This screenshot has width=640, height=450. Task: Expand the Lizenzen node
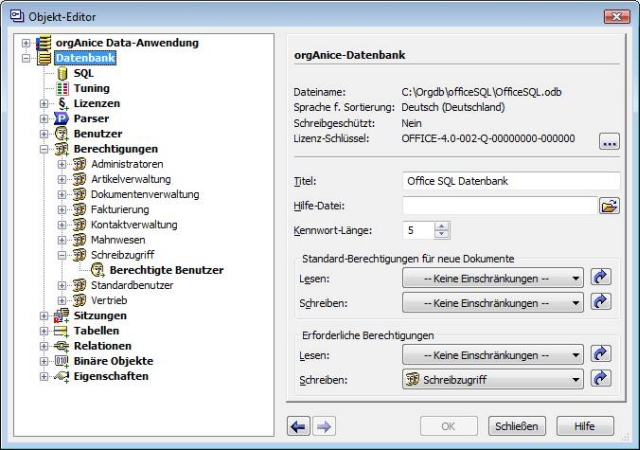pyautogui.click(x=44, y=104)
